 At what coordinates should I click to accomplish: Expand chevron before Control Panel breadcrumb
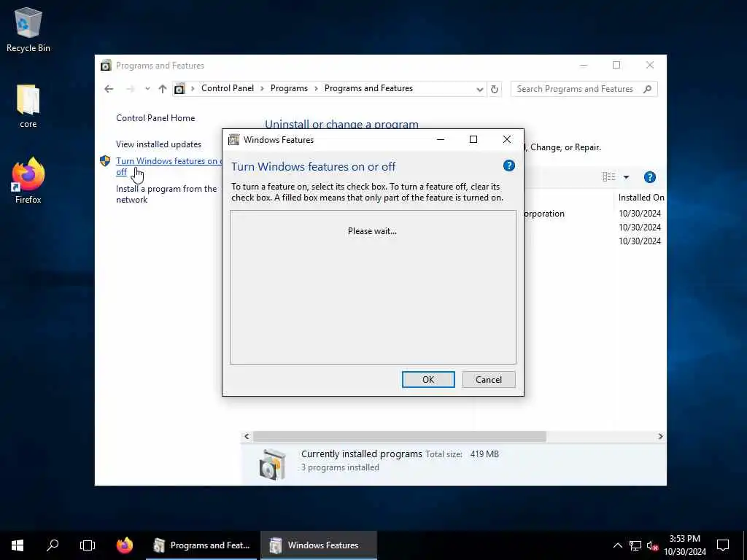[193, 88]
